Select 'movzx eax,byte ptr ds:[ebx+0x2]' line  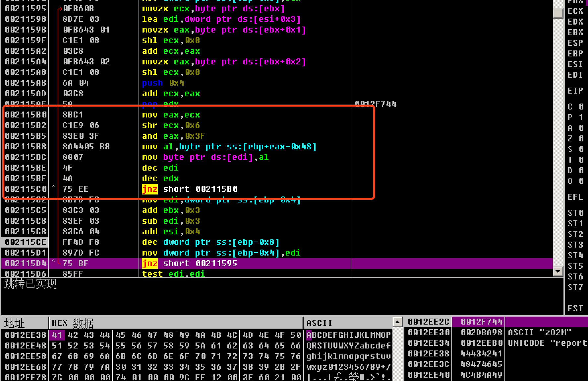pyautogui.click(x=224, y=62)
